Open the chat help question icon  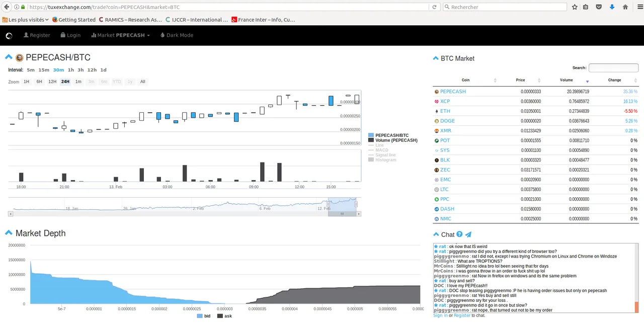(x=459, y=234)
